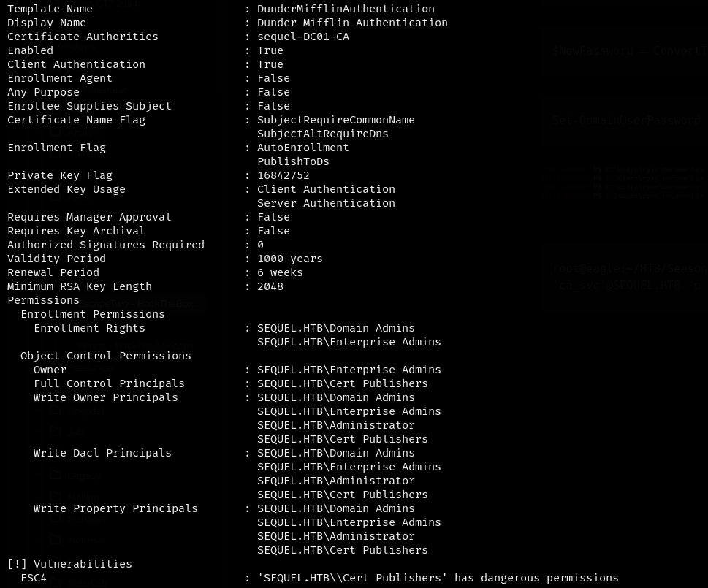The width and height of the screenshot is (708, 588).
Task: Click the AutoEnrollment flag value
Action: 302,148
